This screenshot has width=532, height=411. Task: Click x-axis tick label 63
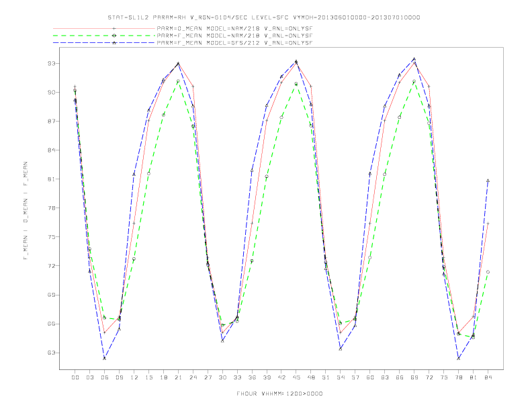385,377
